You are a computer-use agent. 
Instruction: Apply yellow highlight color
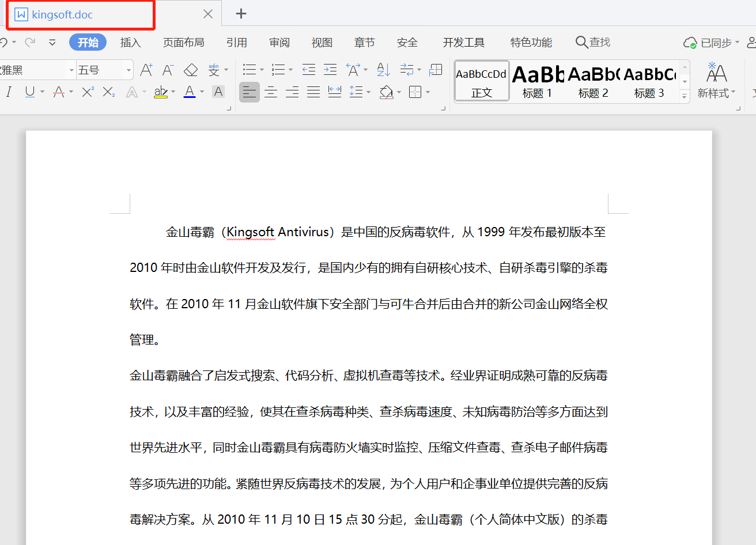point(161,92)
